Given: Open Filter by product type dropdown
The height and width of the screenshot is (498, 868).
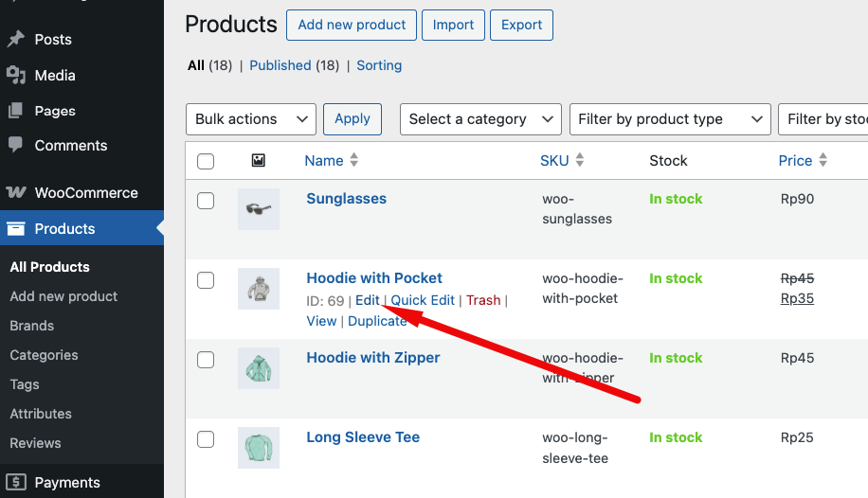Looking at the screenshot, I should (668, 119).
